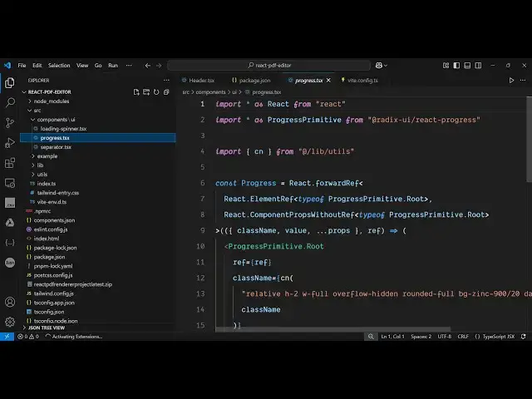Open the Selection menu
The width and height of the screenshot is (532, 399).
(x=59, y=66)
